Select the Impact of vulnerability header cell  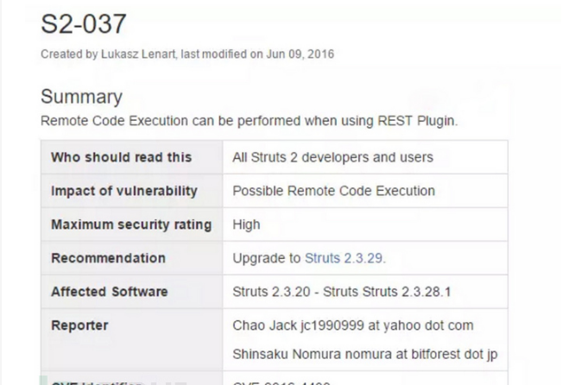point(131,191)
